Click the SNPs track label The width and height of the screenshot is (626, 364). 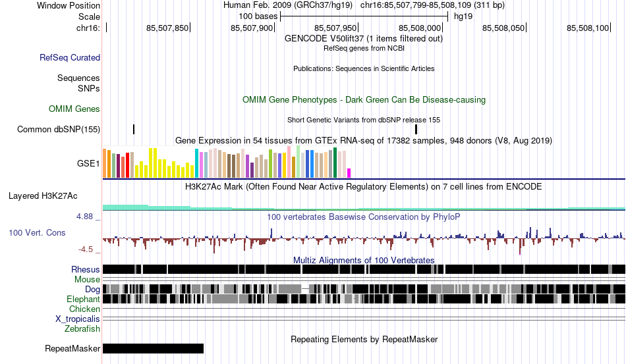pyautogui.click(x=89, y=88)
